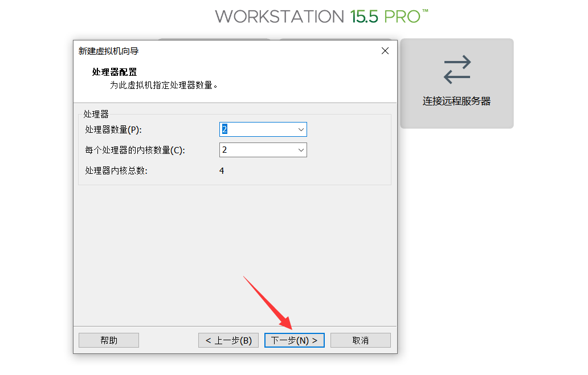
Task: Cancel the wizard with 取消
Action: [x=360, y=340]
